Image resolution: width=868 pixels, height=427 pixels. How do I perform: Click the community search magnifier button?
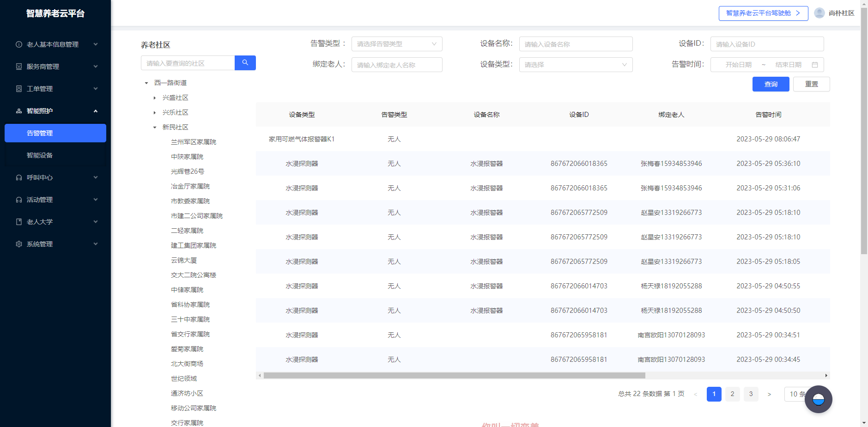245,63
